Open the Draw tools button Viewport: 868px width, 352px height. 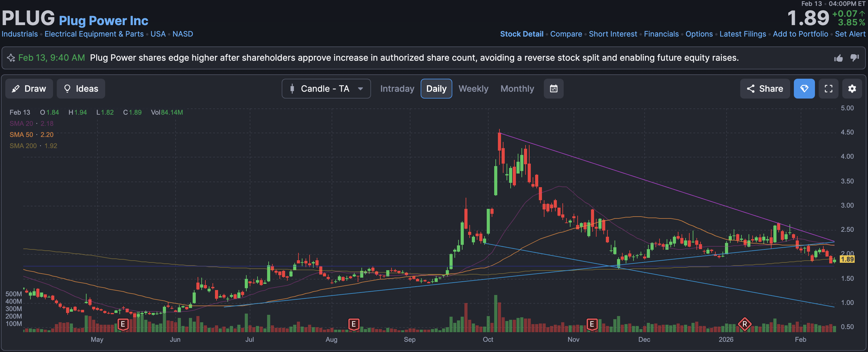(x=29, y=89)
